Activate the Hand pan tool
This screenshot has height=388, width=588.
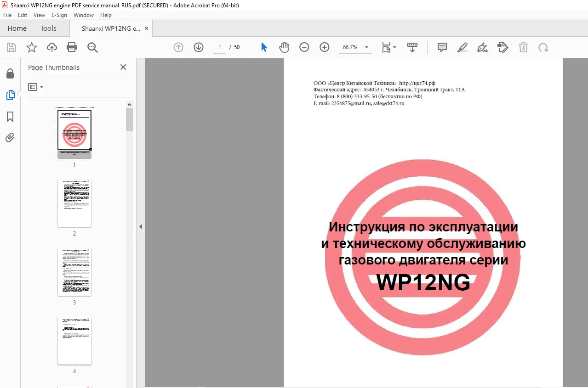284,47
